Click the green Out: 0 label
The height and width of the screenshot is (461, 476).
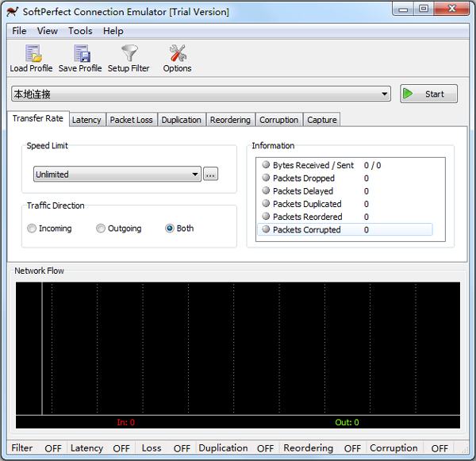click(347, 422)
